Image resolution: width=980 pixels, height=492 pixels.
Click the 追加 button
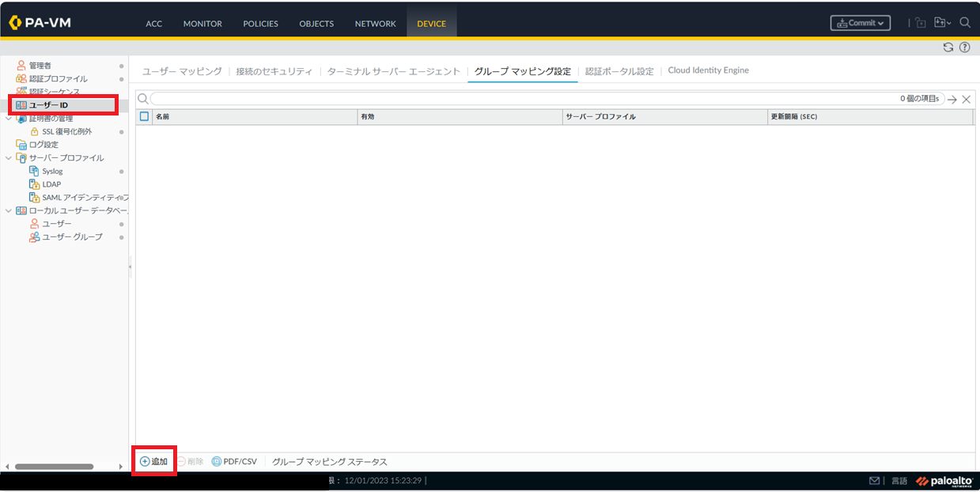(154, 461)
